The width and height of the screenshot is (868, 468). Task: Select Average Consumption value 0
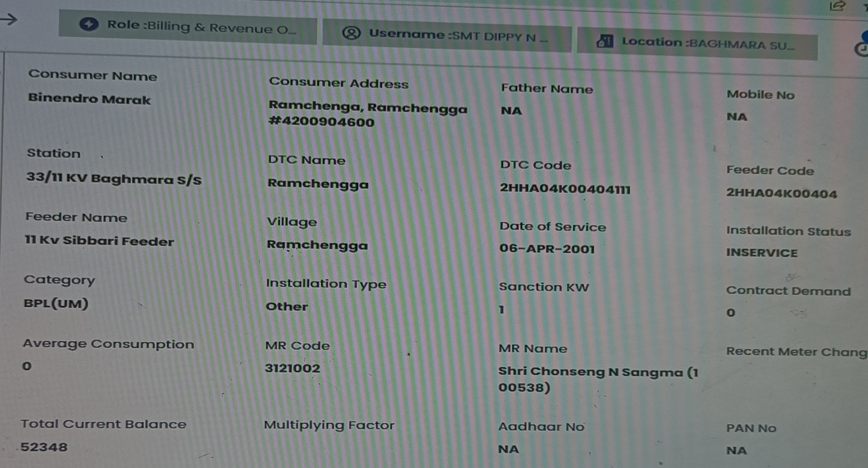(x=26, y=366)
